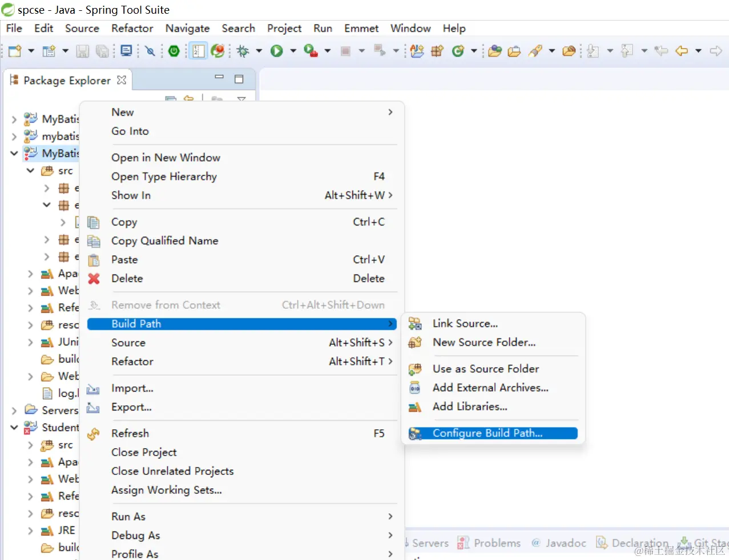Image resolution: width=729 pixels, height=560 pixels.
Task: Collapse the selected MyBatis project tree
Action: [x=14, y=154]
